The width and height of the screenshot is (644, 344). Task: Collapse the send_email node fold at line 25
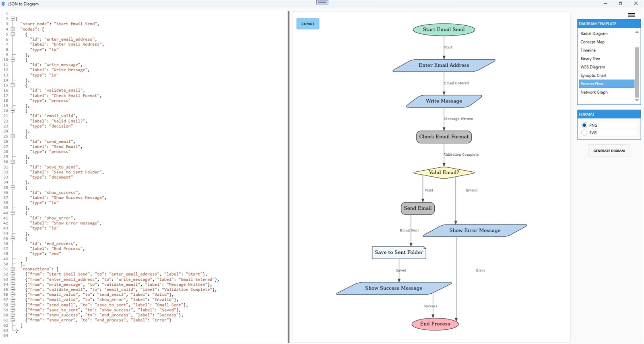[x=12, y=136]
